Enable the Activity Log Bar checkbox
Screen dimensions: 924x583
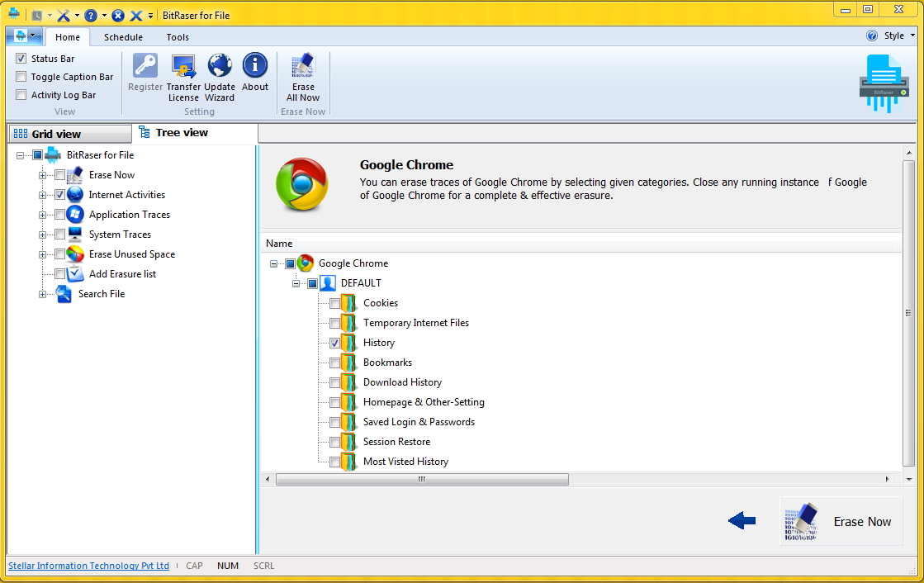click(x=21, y=94)
